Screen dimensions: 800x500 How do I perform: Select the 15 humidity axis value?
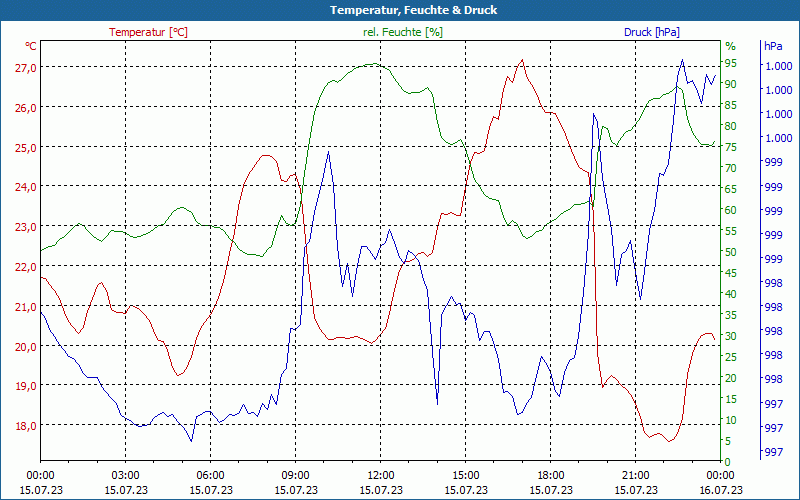click(x=731, y=399)
